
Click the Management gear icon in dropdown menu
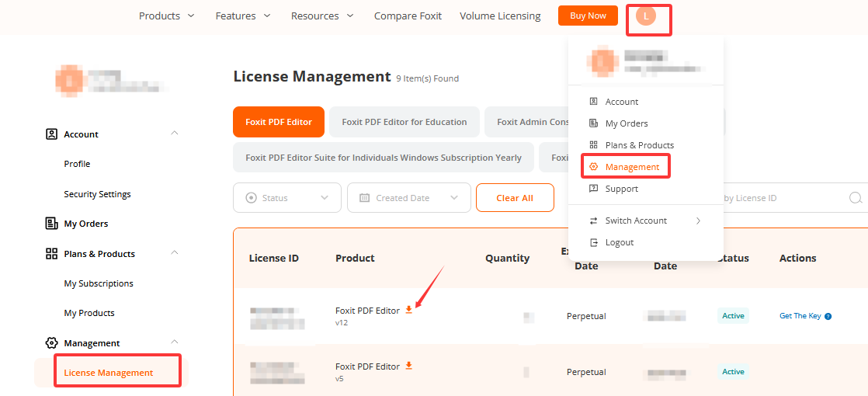point(593,167)
